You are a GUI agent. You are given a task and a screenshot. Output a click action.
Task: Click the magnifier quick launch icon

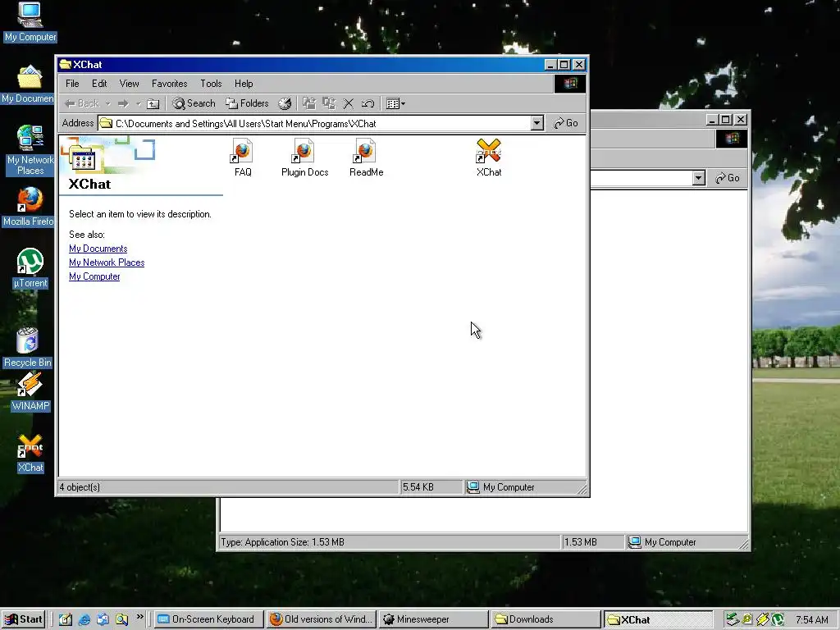tap(121, 619)
